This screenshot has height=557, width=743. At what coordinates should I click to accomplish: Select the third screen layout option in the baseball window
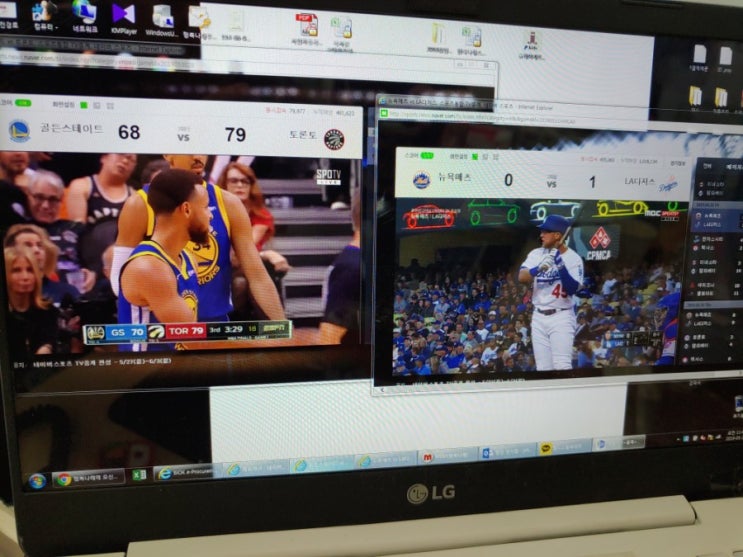tap(496, 156)
